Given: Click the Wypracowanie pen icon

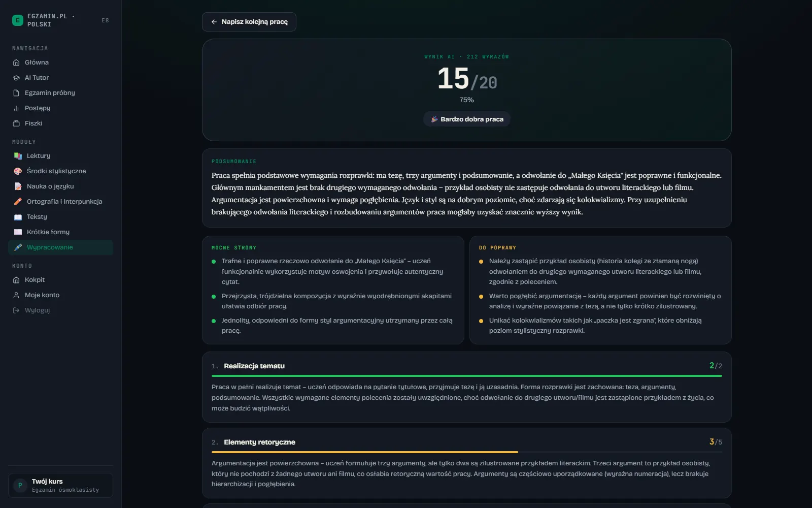Looking at the screenshot, I should coord(18,247).
